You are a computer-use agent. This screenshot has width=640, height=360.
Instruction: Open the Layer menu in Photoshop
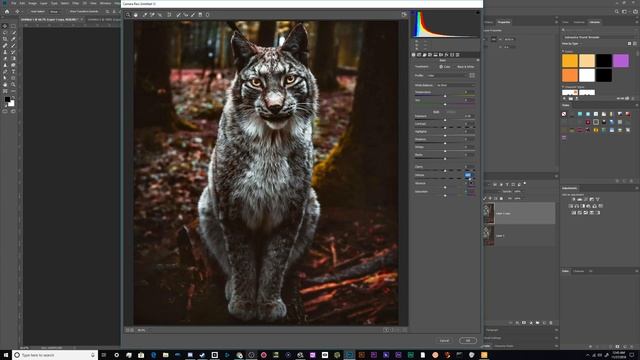(x=44, y=3)
